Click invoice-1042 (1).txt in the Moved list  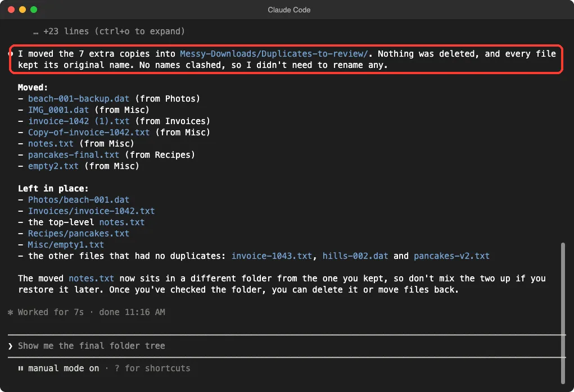(x=79, y=121)
